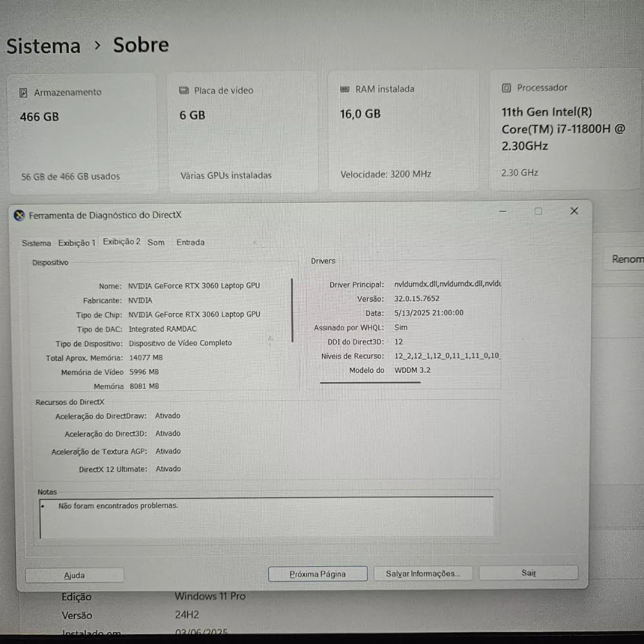
Task: Click the Placa de vídeo card icon
Action: coord(184,90)
